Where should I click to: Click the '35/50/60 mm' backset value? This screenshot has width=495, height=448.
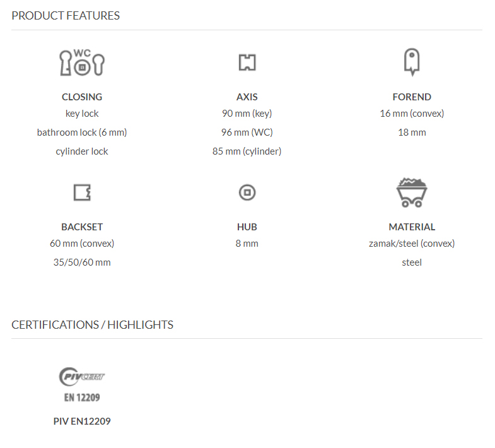[x=82, y=262]
